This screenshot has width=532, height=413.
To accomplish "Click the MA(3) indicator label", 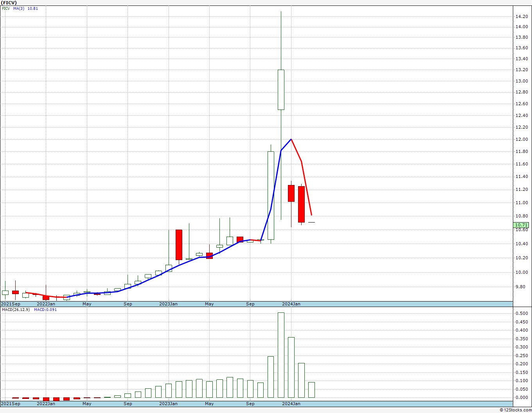I will click(x=19, y=9).
